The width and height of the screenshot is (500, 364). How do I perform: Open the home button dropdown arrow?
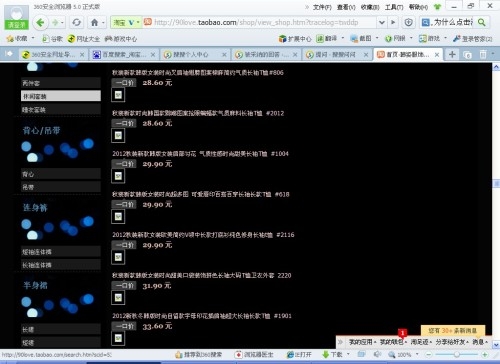[103, 23]
